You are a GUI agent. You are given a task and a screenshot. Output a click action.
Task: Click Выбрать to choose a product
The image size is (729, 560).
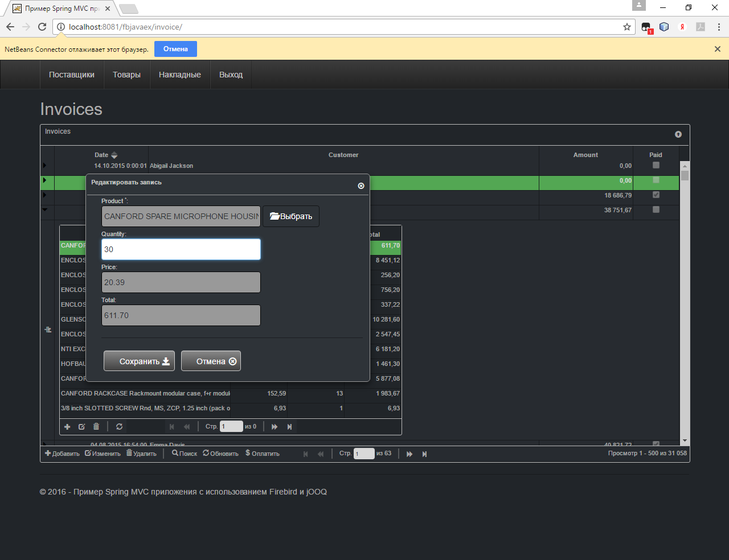[x=291, y=216]
